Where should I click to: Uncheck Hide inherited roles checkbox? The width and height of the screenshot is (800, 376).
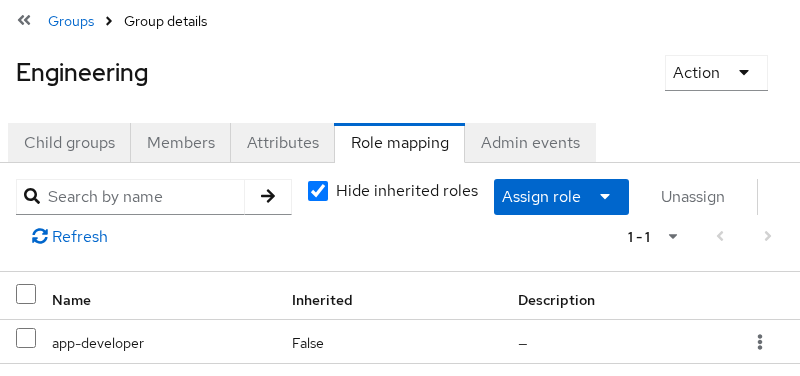(318, 191)
